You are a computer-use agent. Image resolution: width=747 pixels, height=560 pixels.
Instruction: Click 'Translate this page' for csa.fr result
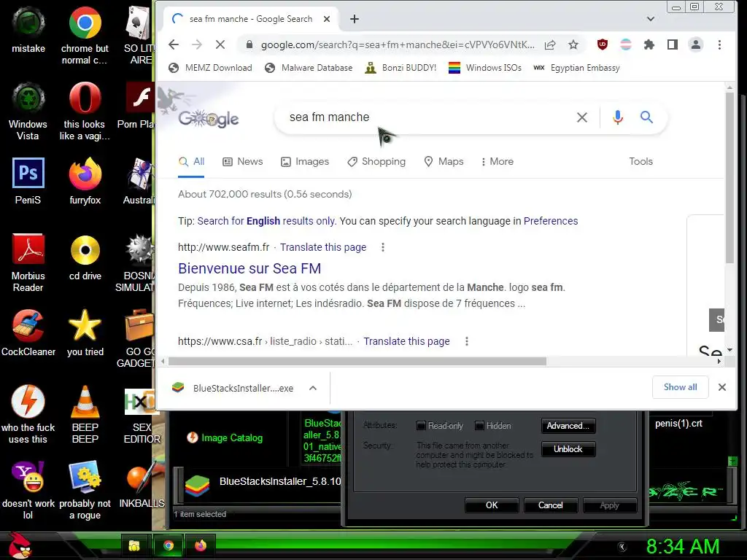pyautogui.click(x=406, y=341)
